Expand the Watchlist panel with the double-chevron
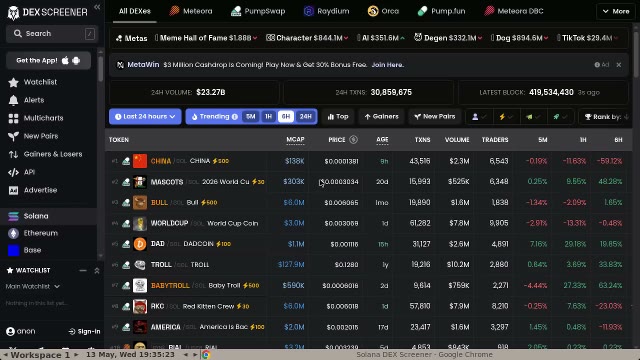The image size is (640, 360). tap(97, 271)
